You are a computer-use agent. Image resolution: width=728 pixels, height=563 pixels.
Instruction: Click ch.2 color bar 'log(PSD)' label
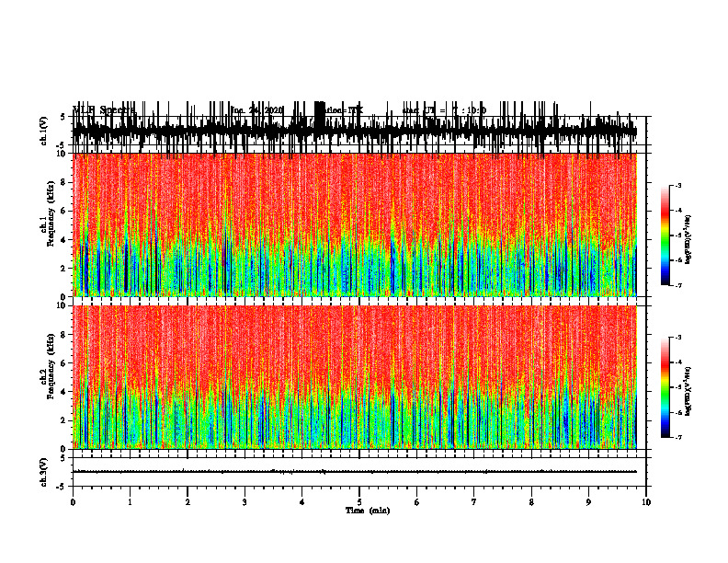coord(688,391)
